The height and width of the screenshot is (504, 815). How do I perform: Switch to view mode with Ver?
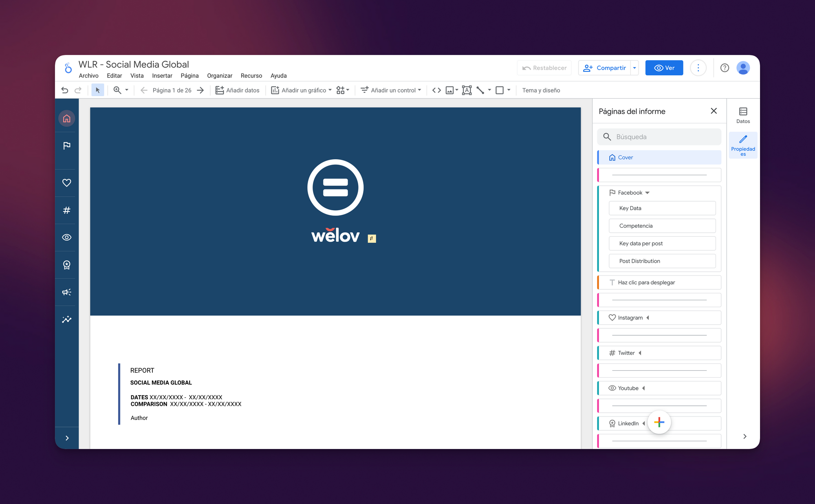point(664,68)
